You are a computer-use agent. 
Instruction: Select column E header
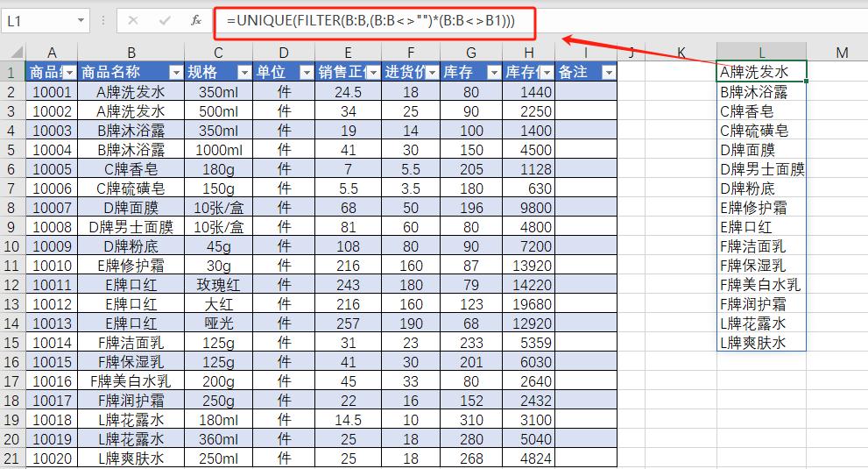349,53
